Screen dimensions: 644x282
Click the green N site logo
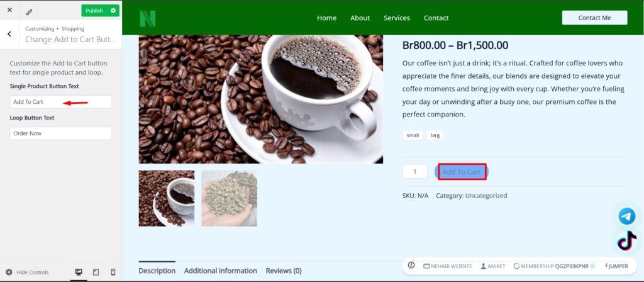pos(147,18)
